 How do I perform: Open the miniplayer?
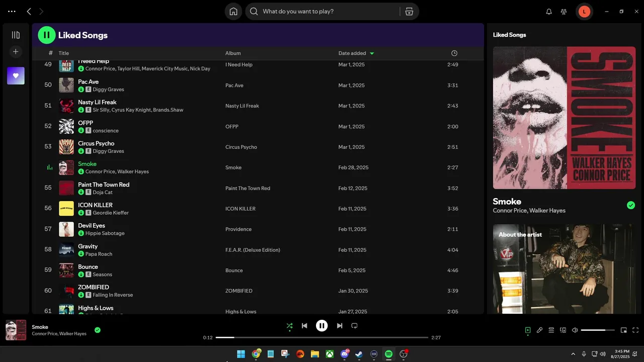[624, 330]
